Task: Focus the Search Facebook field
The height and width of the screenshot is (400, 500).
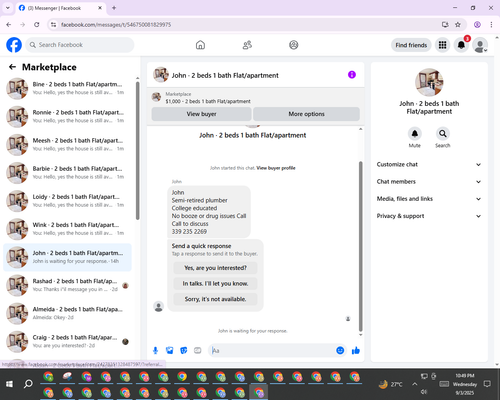Action: click(80, 45)
